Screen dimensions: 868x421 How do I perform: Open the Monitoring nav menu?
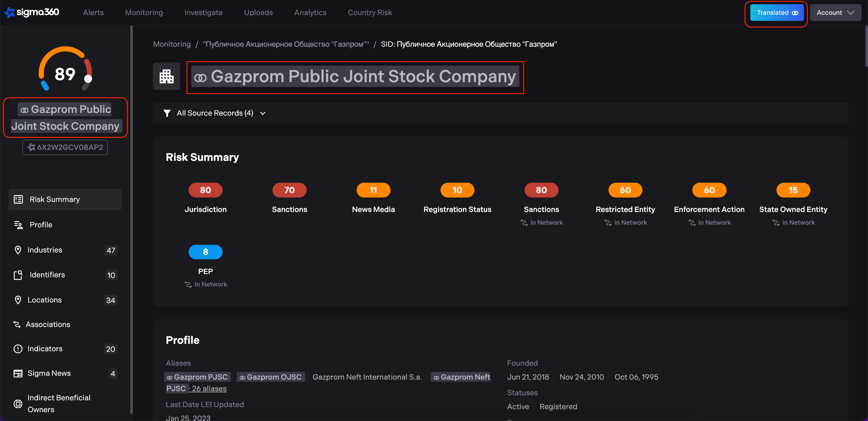pyautogui.click(x=144, y=13)
